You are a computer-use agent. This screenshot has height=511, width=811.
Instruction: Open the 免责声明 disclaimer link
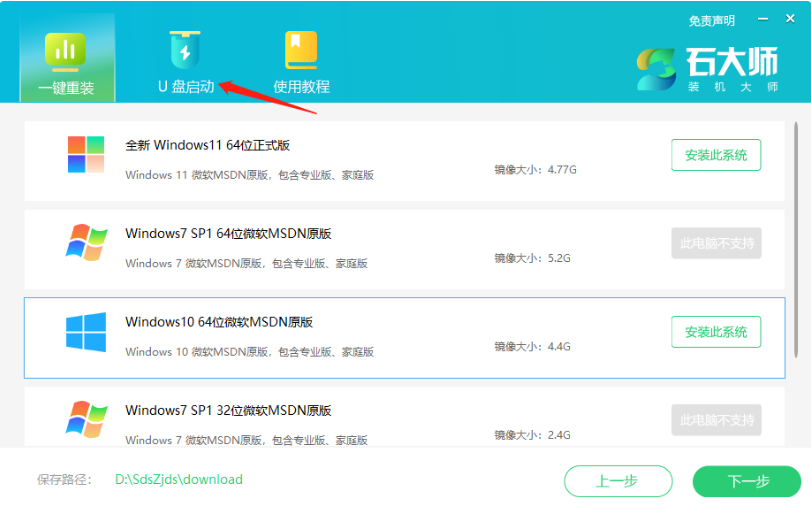pos(711,21)
